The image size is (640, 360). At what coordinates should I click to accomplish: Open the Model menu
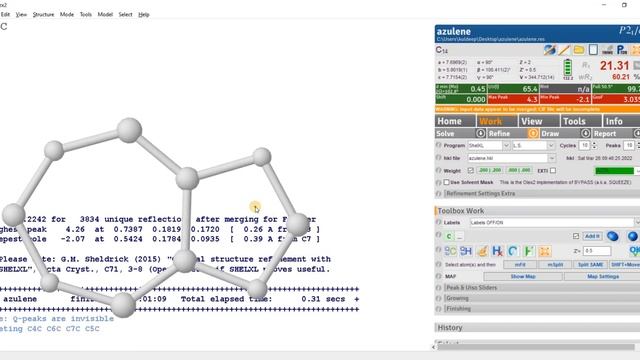(x=105, y=14)
